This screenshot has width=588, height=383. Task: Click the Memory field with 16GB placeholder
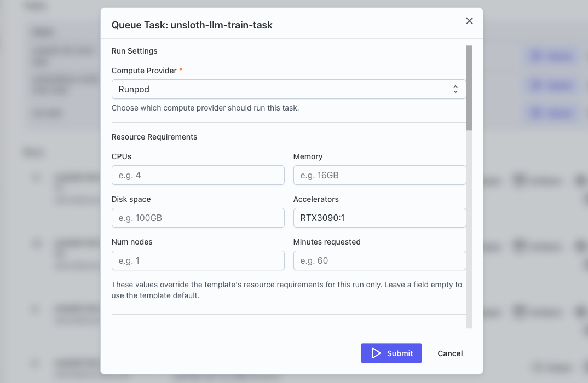point(379,175)
